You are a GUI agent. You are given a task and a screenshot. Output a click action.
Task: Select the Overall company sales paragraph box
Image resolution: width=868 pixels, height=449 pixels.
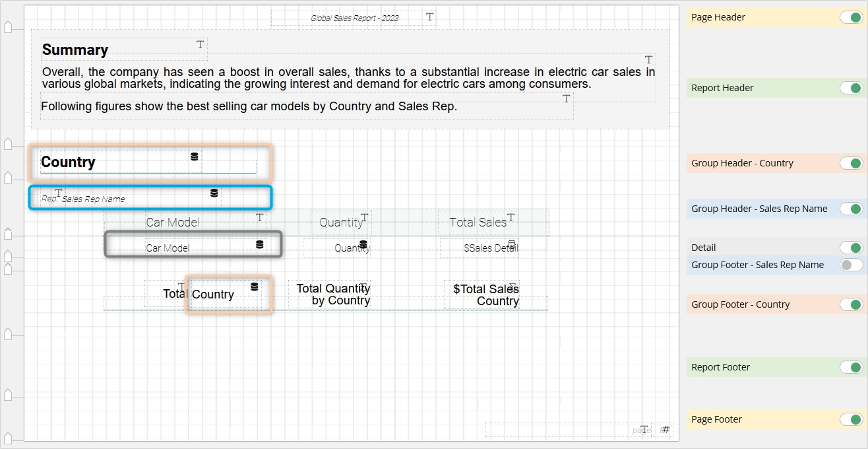point(348,78)
